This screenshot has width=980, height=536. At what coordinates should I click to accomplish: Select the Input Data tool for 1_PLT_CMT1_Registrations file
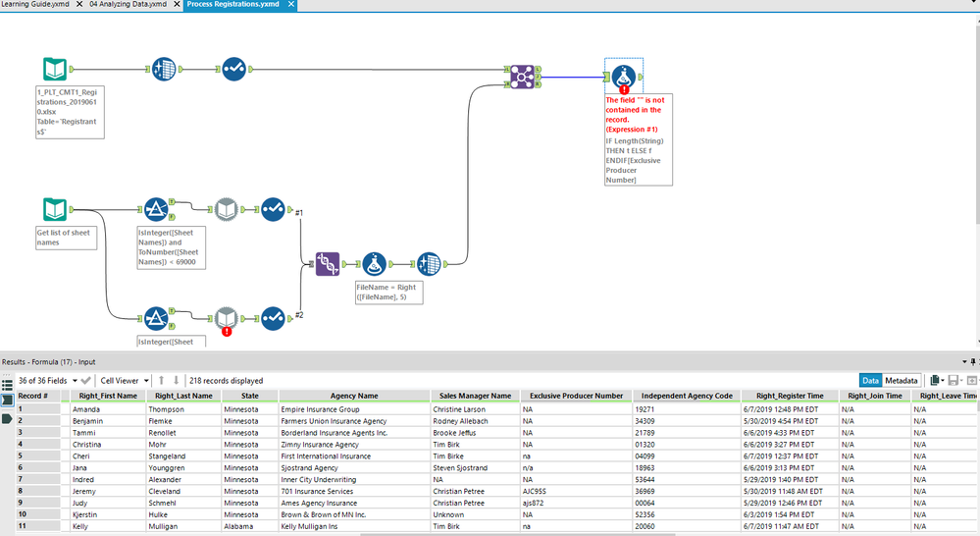point(55,69)
